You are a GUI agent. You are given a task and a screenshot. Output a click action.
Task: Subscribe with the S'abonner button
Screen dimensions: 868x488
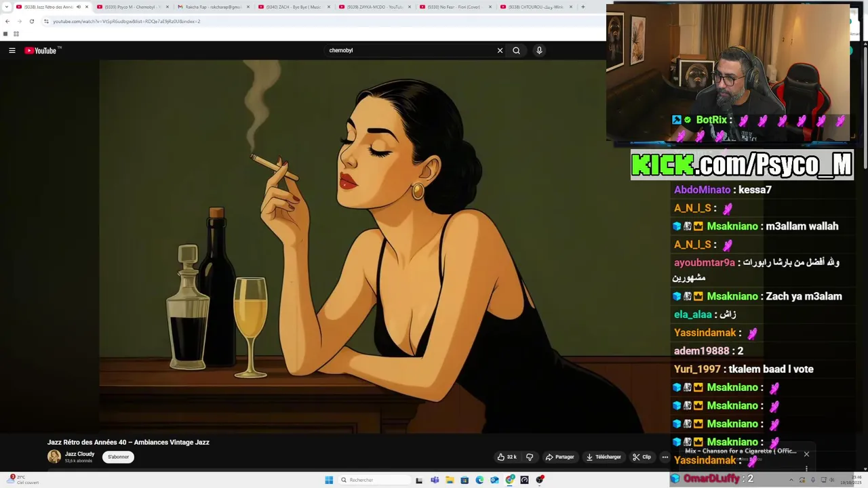click(118, 457)
